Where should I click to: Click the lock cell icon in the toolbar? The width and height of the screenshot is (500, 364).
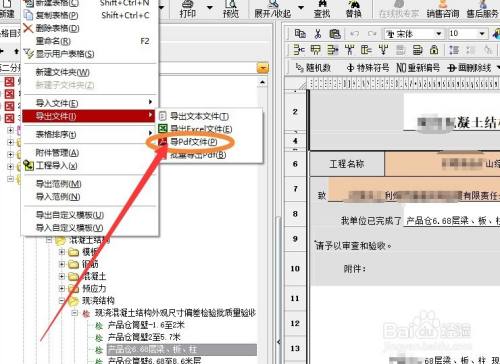point(434,50)
